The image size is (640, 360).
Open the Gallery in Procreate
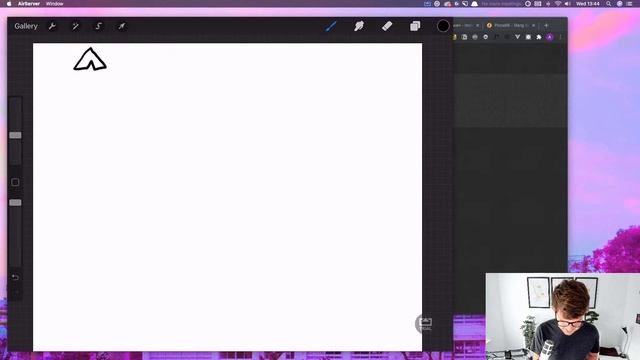pos(26,26)
